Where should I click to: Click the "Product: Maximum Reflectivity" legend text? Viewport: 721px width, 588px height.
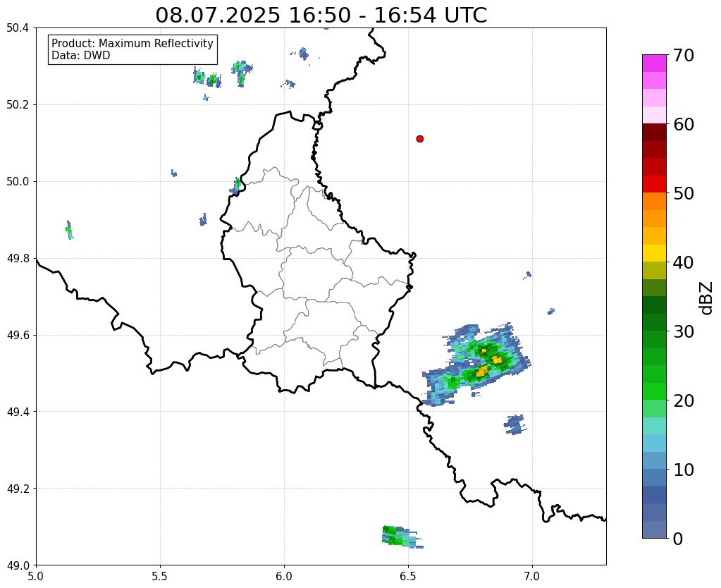133,43
